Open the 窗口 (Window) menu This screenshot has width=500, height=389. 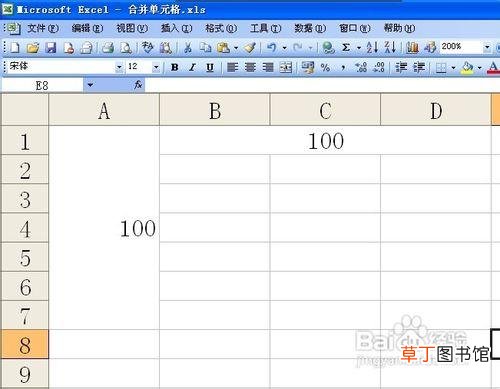pos(355,28)
